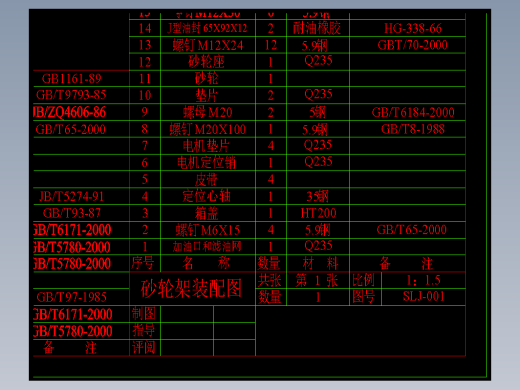Image resolution: width=520 pixels, height=390 pixels.
Task: Select part name J型油封 65X92X12
Action: pyautogui.click(x=207, y=28)
